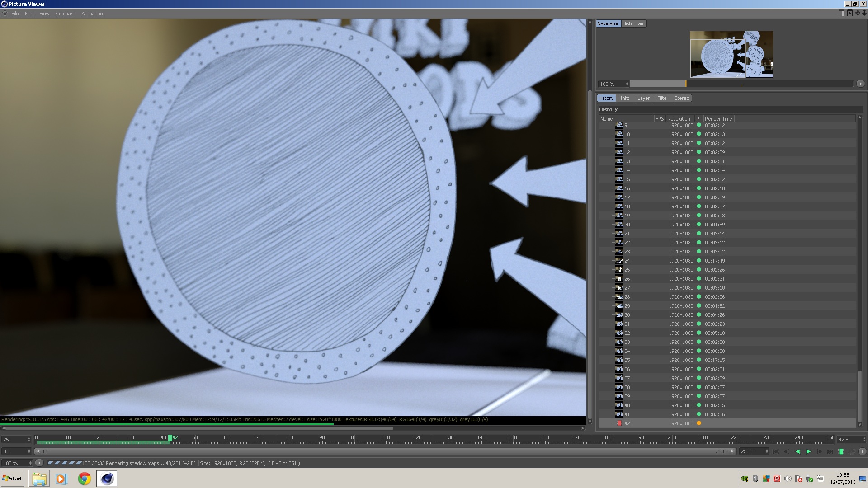Click the green play forward button
This screenshot has height=488, width=868.
[x=808, y=451]
